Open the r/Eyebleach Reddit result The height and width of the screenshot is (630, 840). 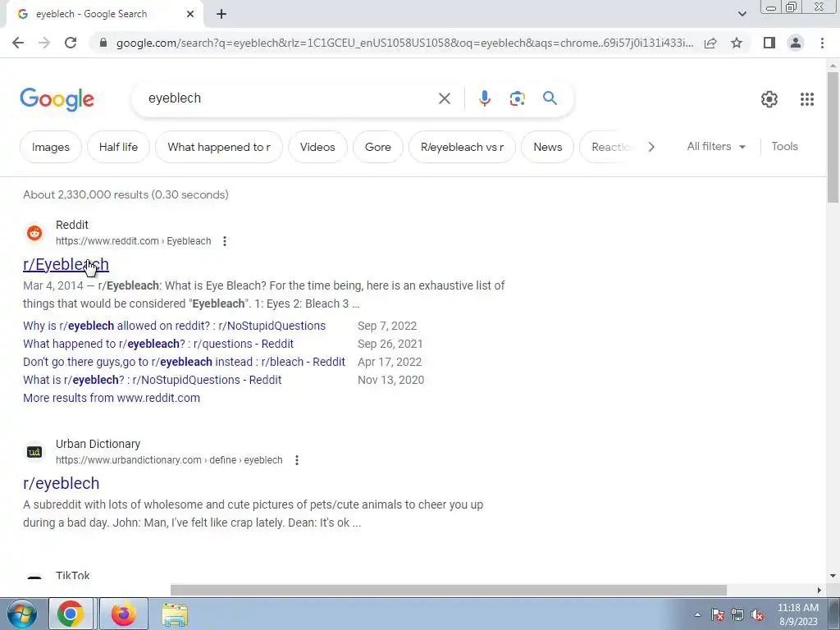coord(66,264)
